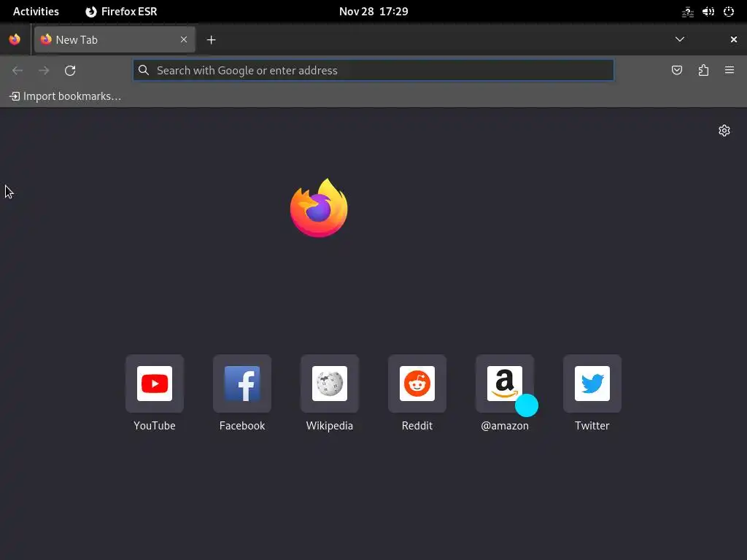The image size is (747, 560).
Task: Open the Activities overview
Action: (x=36, y=12)
